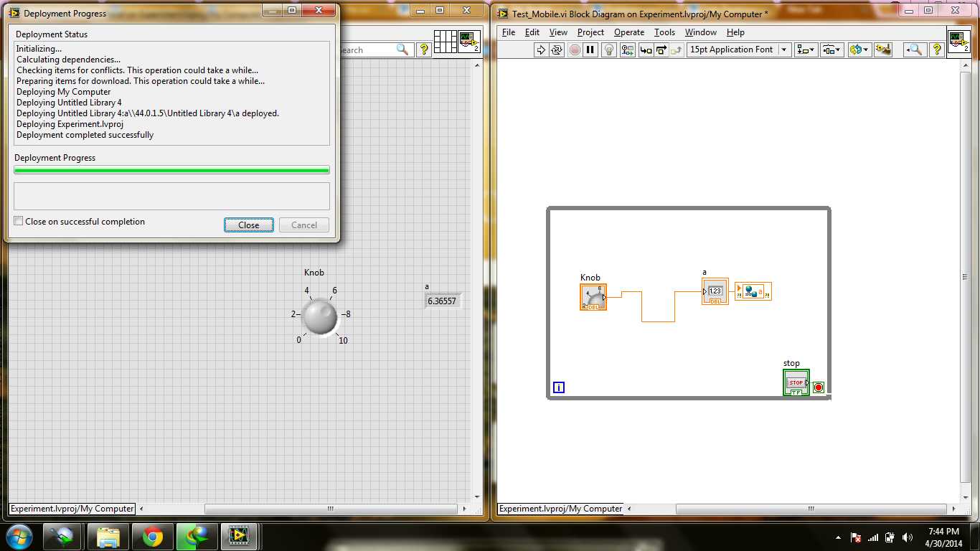980x551 pixels.
Task: Click the loop iteration 'i' terminal
Action: coord(559,387)
